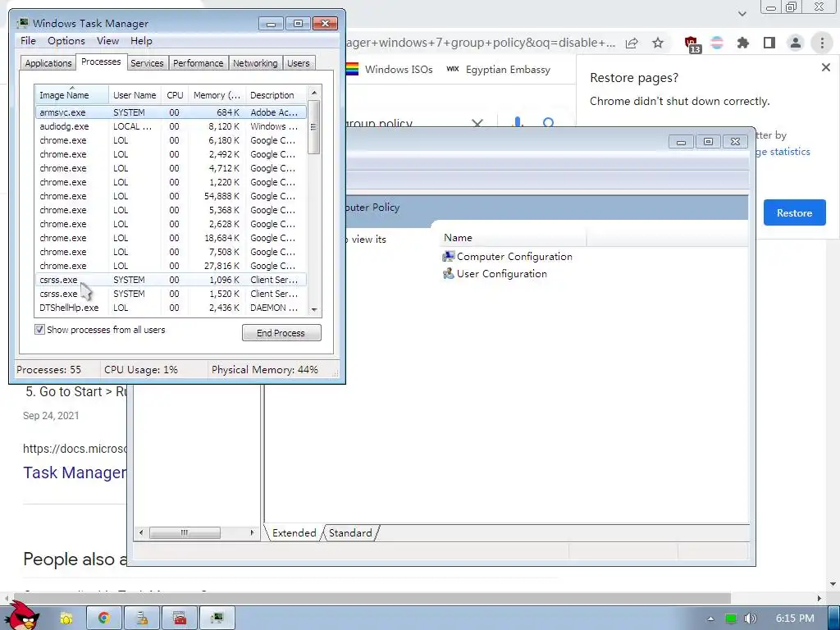
Task: Click the Chrome address bar URL
Action: coord(480,43)
